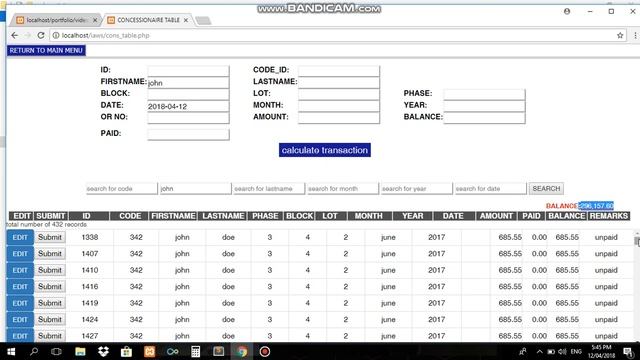640x360 pixels.
Task: Click RETURN TO MAIN MENU
Action: pyautogui.click(x=46, y=51)
